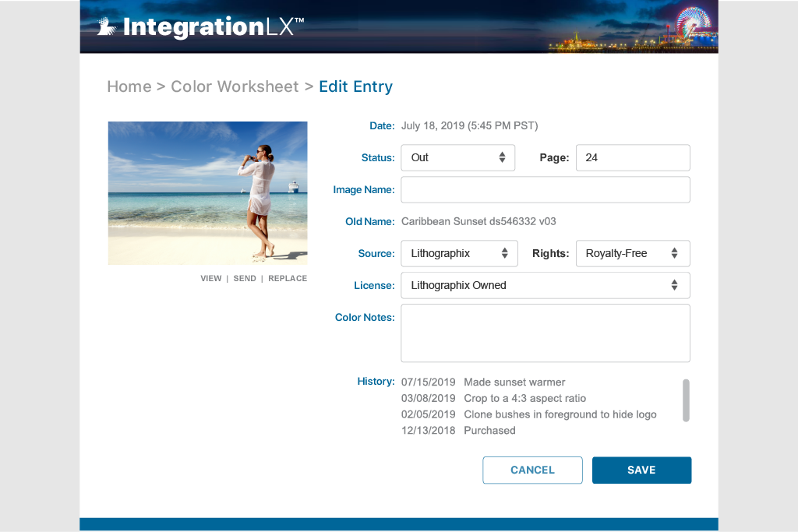
Task: Open the Rights dropdown showing Royalty-Free
Action: (x=633, y=253)
